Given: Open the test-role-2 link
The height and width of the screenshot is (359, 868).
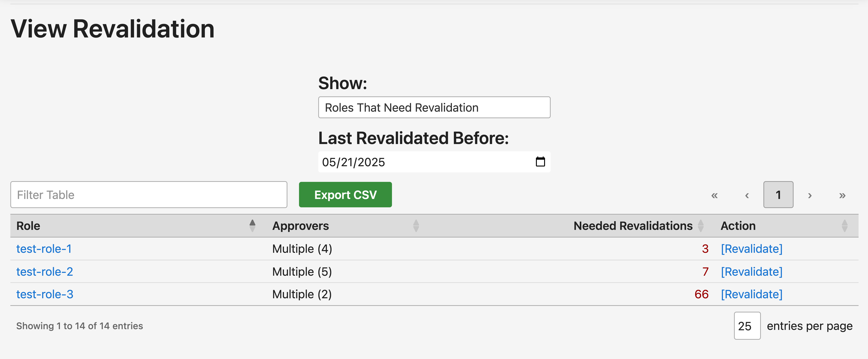Looking at the screenshot, I should pos(44,272).
